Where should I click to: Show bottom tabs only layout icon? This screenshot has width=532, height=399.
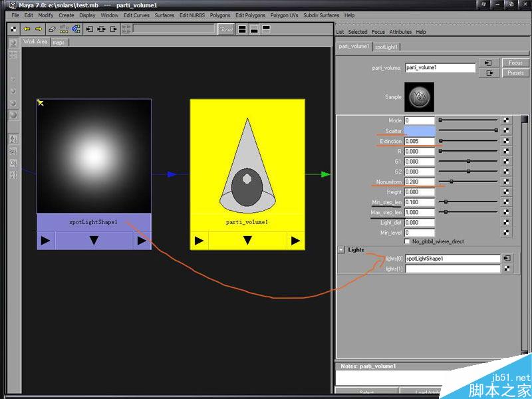(x=254, y=29)
